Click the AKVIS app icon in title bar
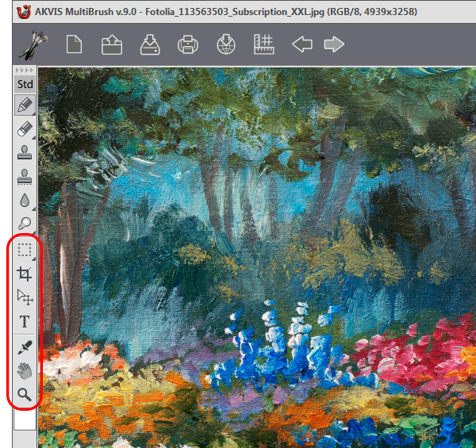 pyautogui.click(x=23, y=12)
